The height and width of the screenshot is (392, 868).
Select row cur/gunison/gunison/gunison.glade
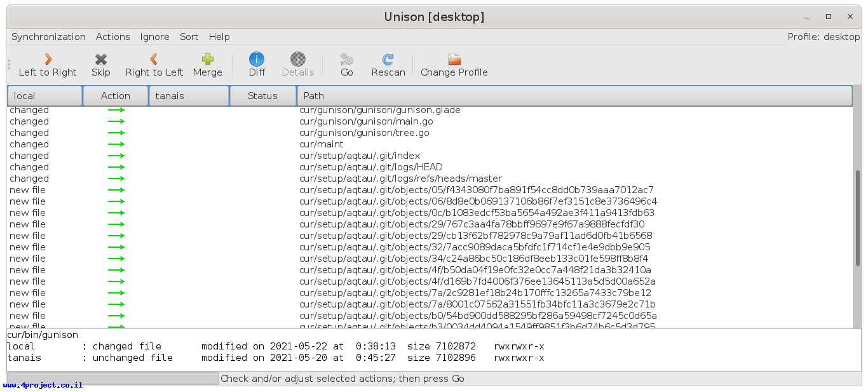(x=430, y=110)
